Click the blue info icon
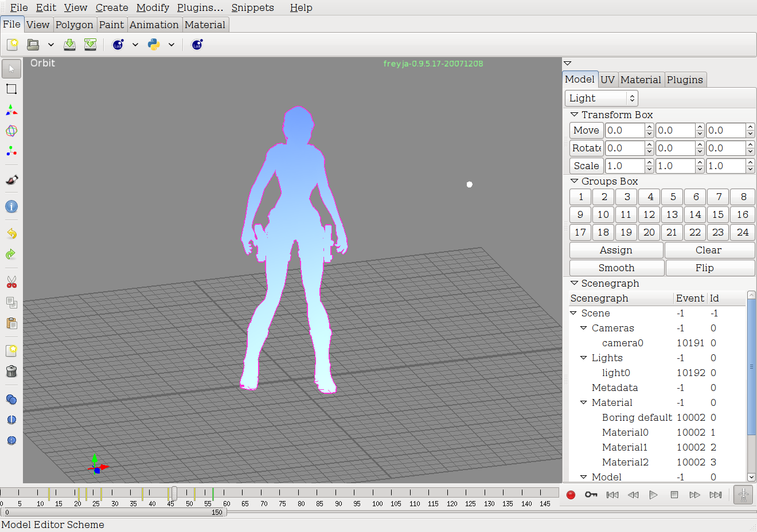 [x=11, y=206]
